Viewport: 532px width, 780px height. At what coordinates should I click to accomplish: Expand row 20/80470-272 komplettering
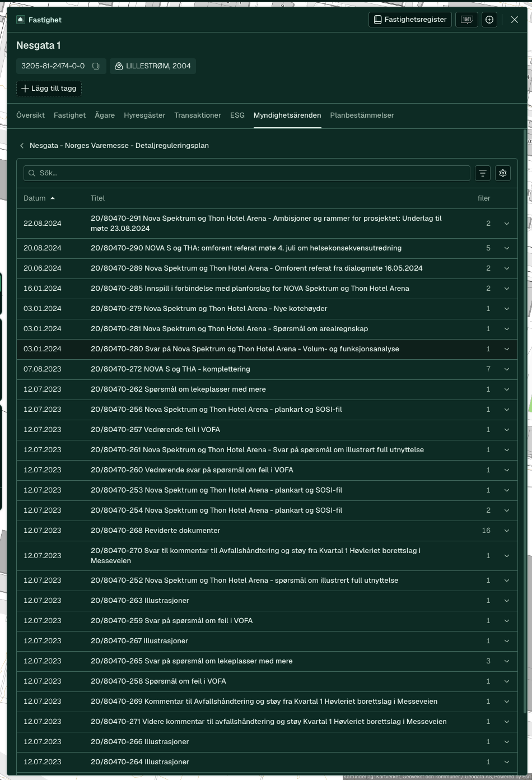point(507,369)
